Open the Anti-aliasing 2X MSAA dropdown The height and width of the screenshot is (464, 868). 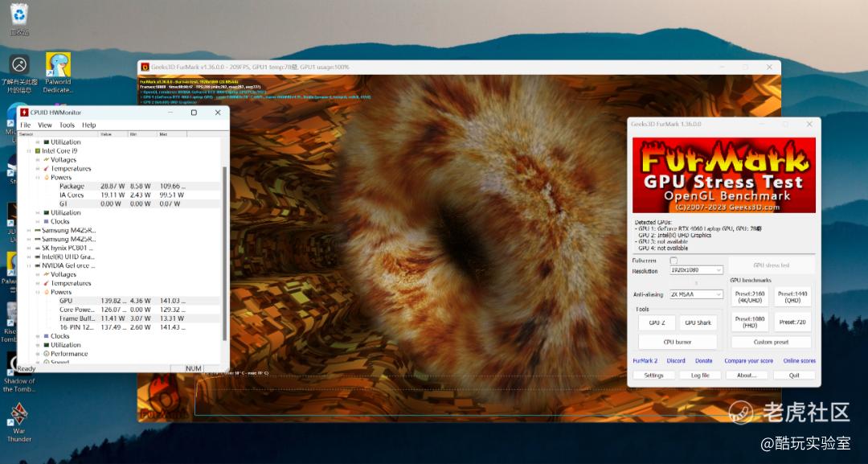point(696,294)
